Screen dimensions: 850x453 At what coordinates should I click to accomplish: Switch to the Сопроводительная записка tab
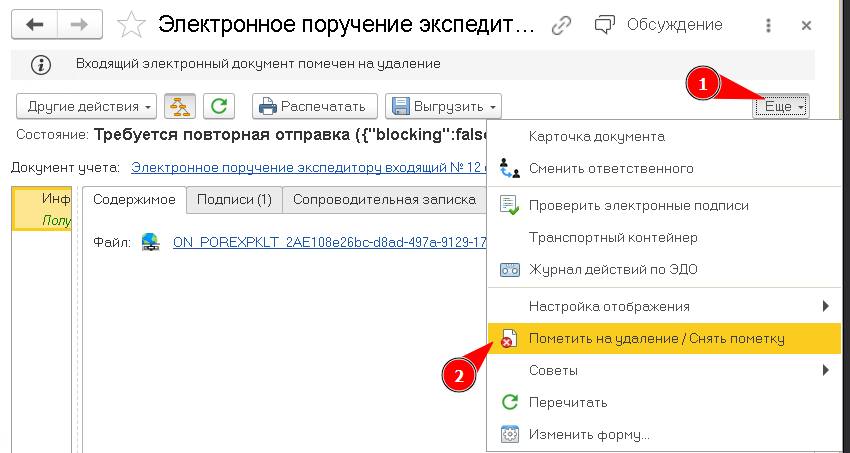coord(384,199)
